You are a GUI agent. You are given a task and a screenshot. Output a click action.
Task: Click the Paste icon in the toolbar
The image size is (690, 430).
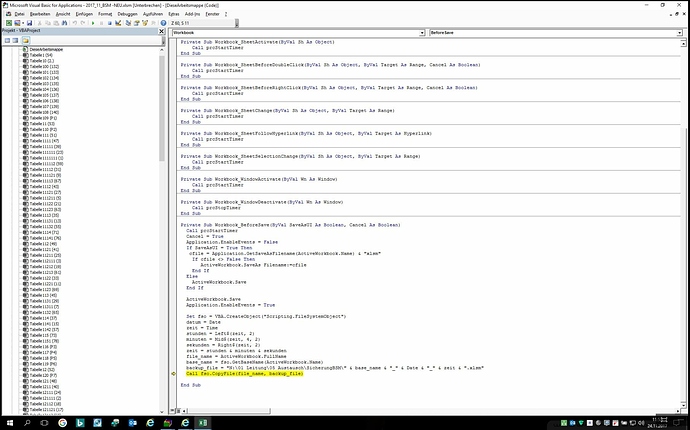[56, 23]
